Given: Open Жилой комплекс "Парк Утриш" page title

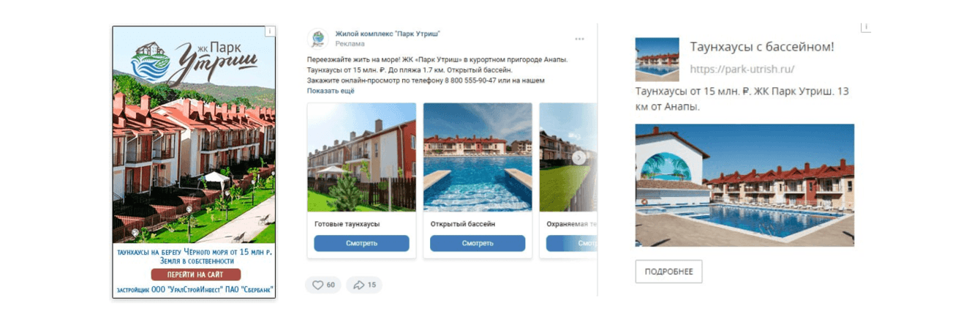Looking at the screenshot, I should [388, 34].
